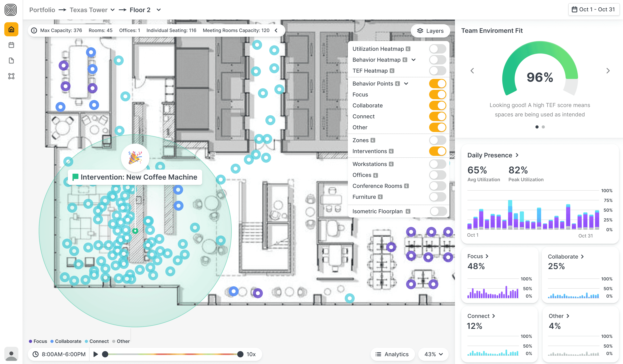Screen dimensions: 623x364
Task: Click the party popper intervention marker
Action: 135,158
